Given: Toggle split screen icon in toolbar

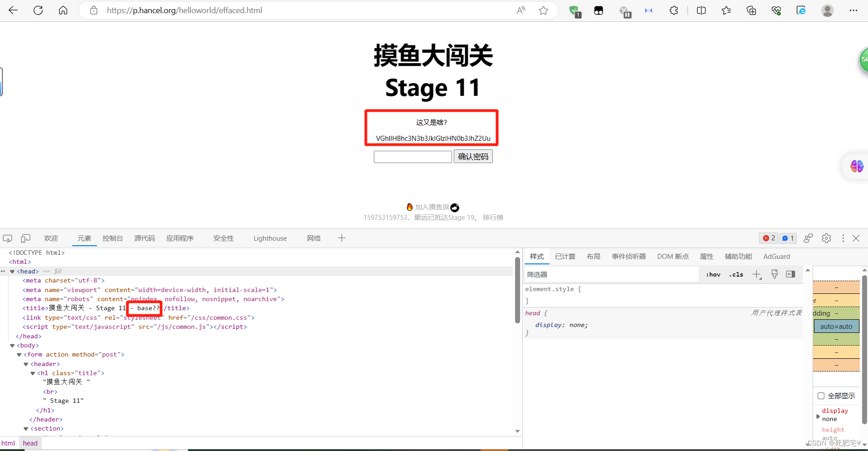Looking at the screenshot, I should (x=701, y=10).
